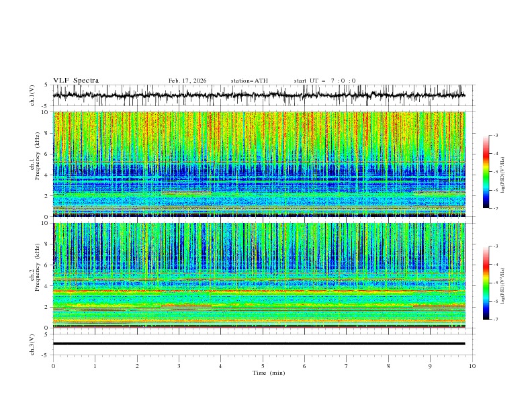The image size is (532, 411).
Task: Click the log(PSD)(V²/Hz) label beside ch.1 colorbar
Action: [x=503, y=175]
